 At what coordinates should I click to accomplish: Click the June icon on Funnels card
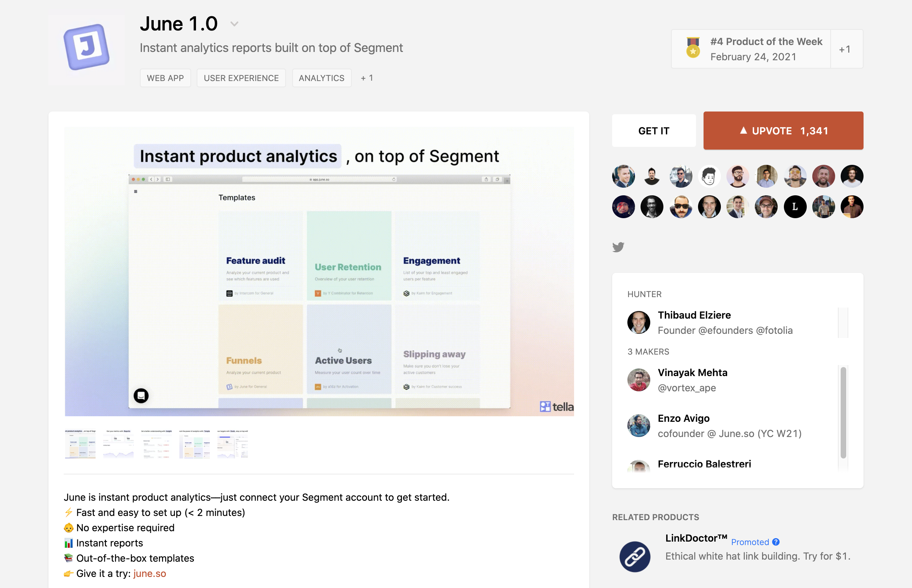click(x=230, y=387)
